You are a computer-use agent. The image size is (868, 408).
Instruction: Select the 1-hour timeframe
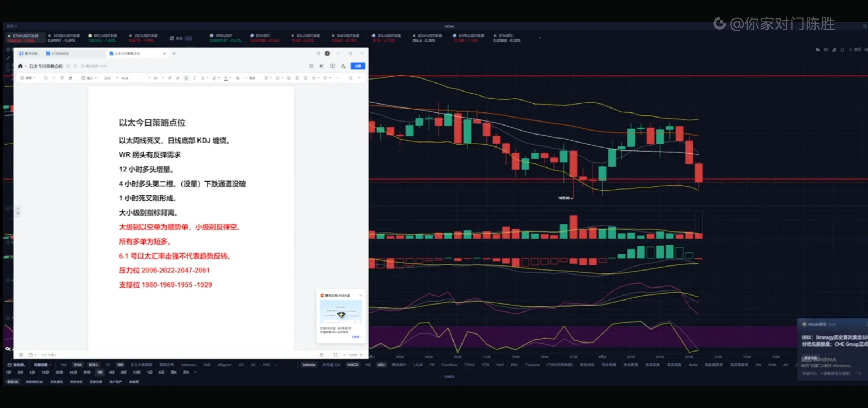pos(99,372)
